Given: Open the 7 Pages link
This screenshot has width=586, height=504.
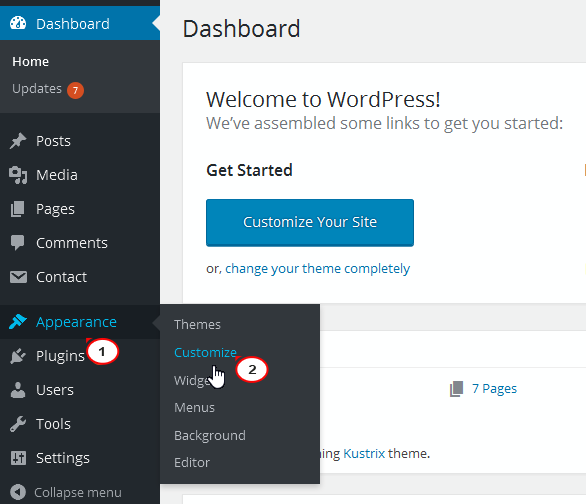Looking at the screenshot, I should (494, 389).
